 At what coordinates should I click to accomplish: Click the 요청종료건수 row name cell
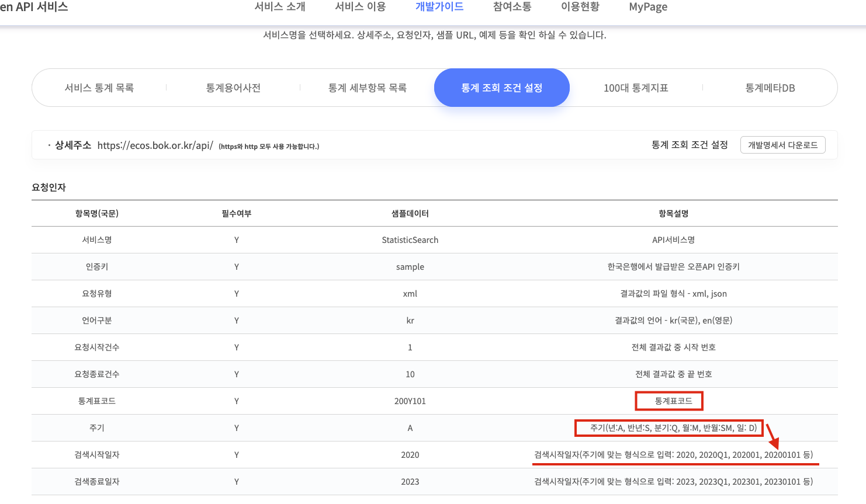point(97,374)
